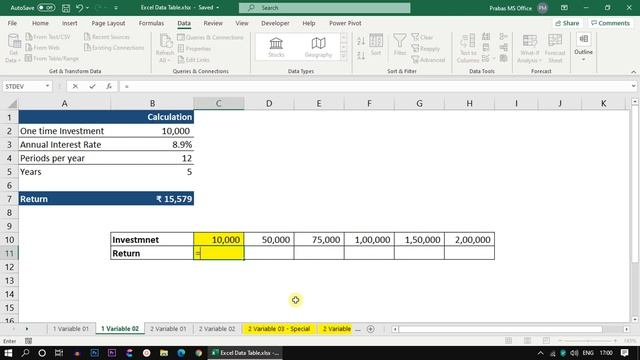Switch to the Home tab
This screenshot has width=640, height=360.
40,23
